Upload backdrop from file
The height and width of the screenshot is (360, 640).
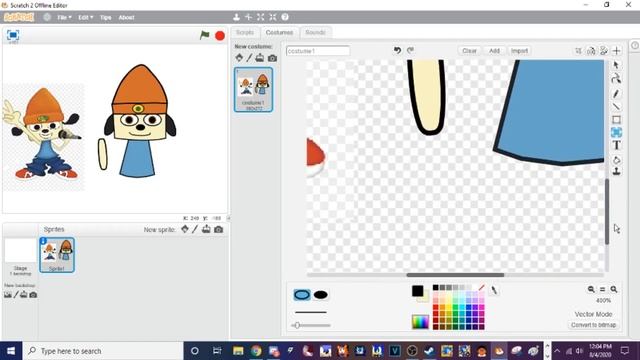tap(24, 294)
